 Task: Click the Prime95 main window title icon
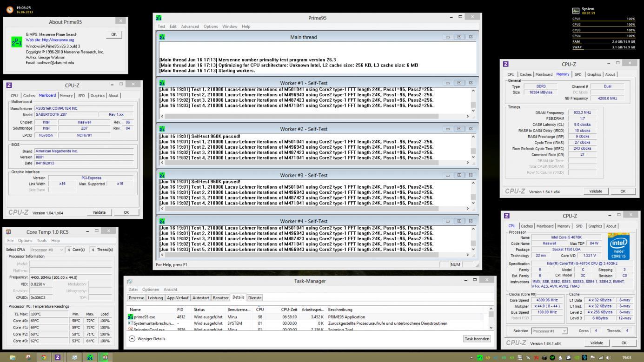(x=159, y=18)
